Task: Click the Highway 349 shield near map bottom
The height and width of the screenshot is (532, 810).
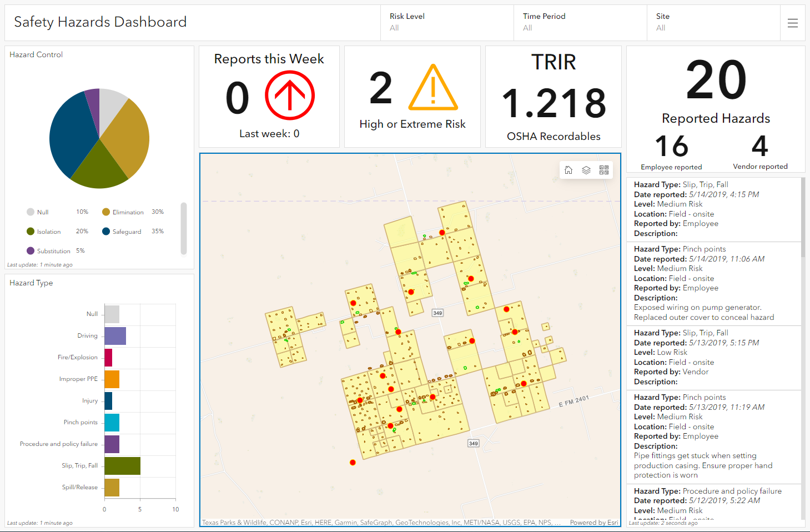Action: tap(473, 443)
